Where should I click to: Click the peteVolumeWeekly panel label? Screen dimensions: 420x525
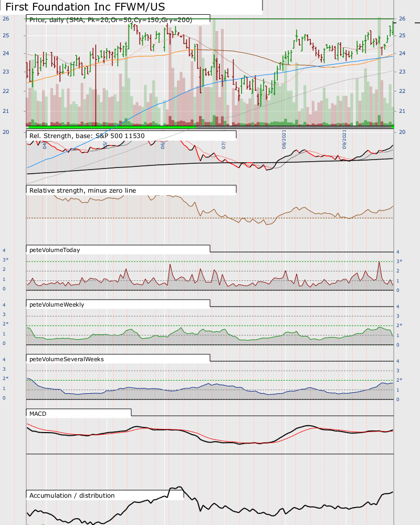[x=57, y=304]
